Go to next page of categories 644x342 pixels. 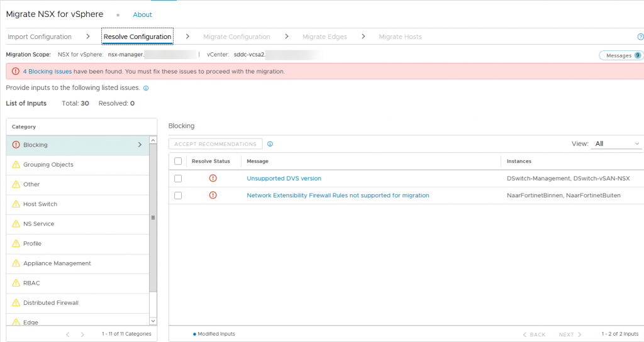click(x=82, y=334)
